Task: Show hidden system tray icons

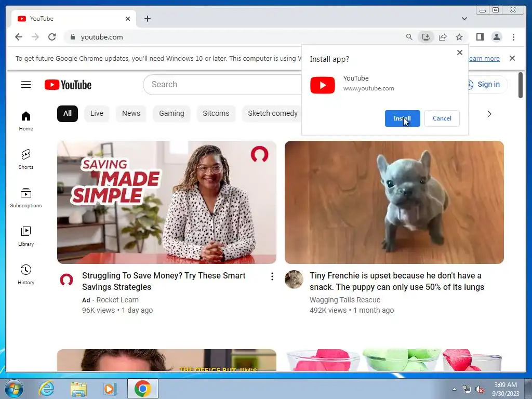Action: (x=454, y=389)
